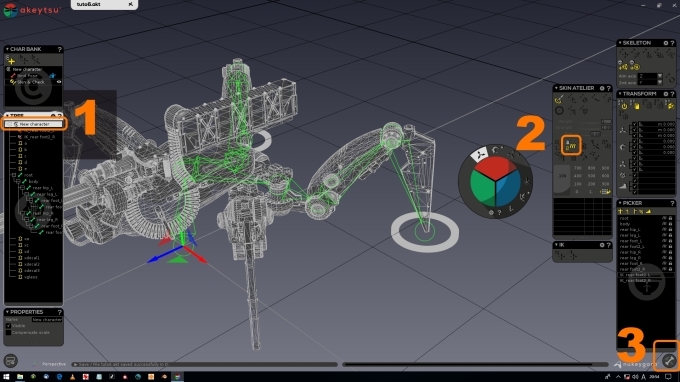Click the Name field in Properties
The width and height of the screenshot is (680, 382).
click(x=46, y=320)
